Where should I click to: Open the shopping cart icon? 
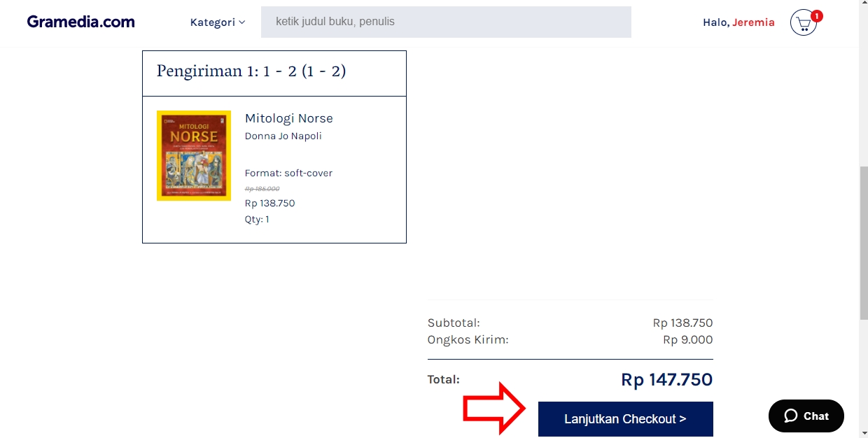[803, 24]
